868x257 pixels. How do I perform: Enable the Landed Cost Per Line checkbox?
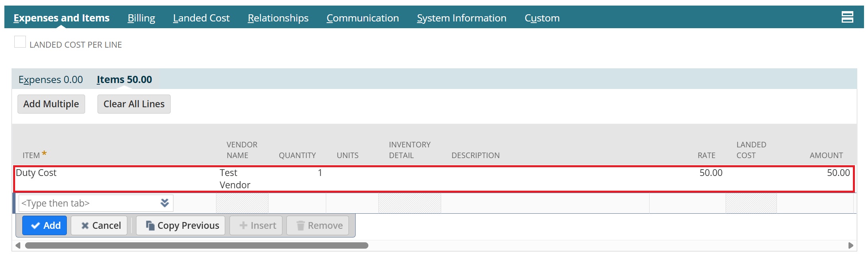20,42
